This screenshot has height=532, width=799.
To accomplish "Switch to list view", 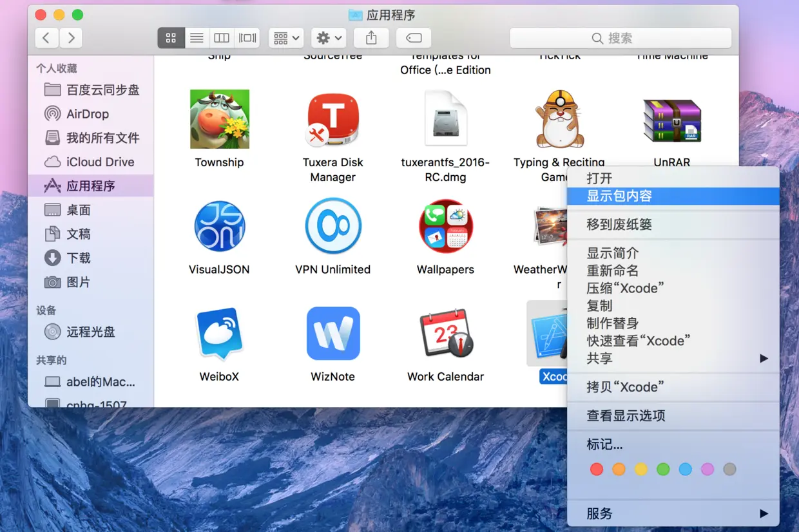I will pos(197,38).
